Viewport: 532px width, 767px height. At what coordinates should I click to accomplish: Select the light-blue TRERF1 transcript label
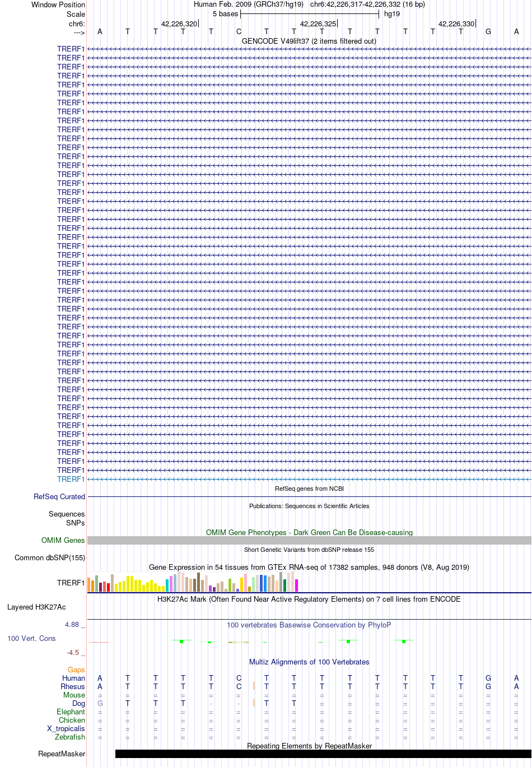tap(71, 479)
